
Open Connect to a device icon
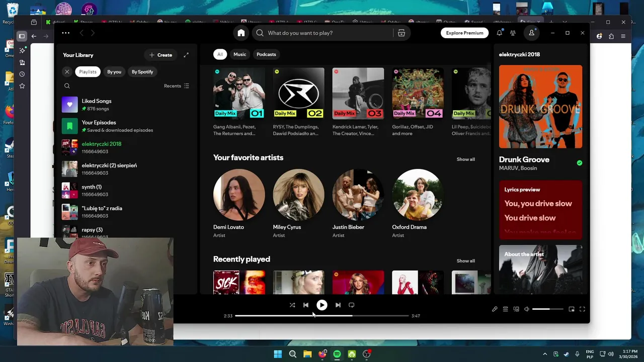point(516,309)
